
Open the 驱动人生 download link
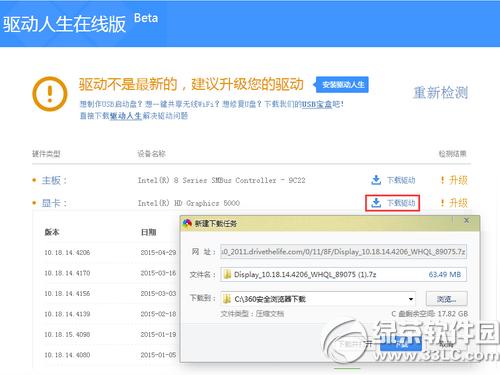pyautogui.click(x=126, y=116)
